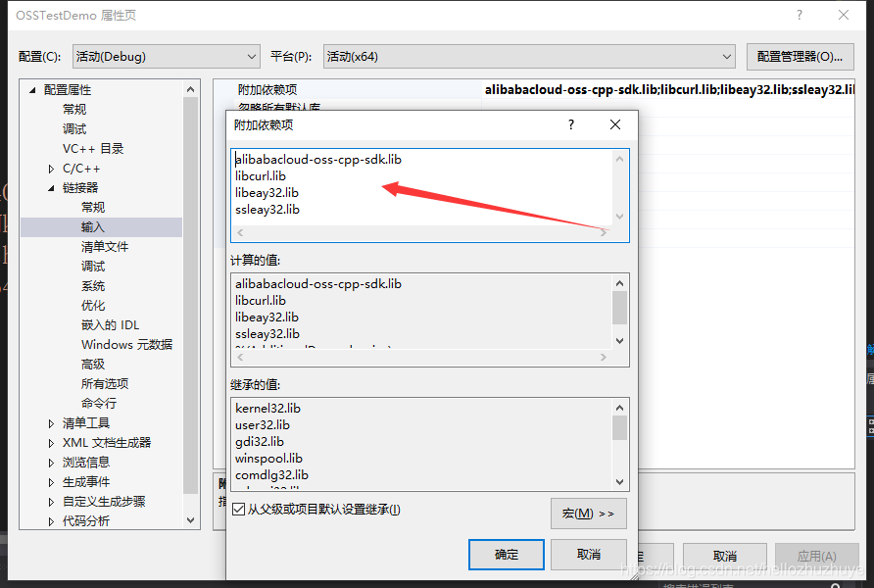Viewport: 874px width, 588px height.
Task: Click the 计算的值 horizontal scroll-right arrow
Action: (604, 358)
